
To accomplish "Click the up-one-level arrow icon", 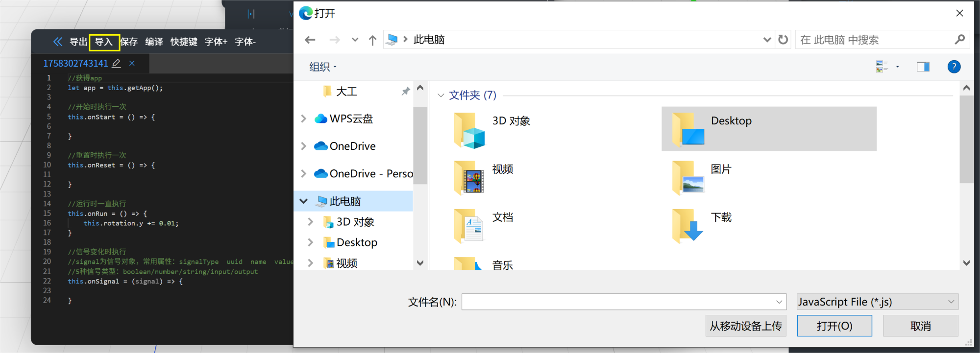I will [372, 40].
